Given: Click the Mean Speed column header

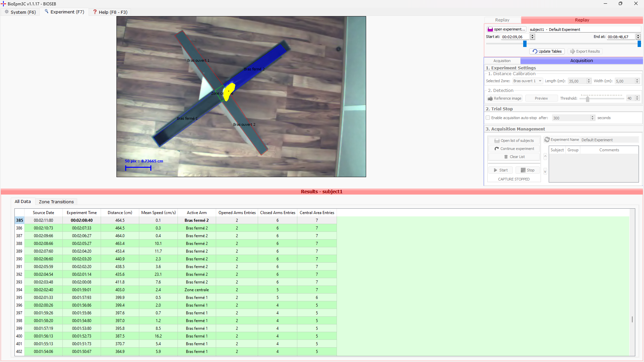Looking at the screenshot, I should coord(158,213).
